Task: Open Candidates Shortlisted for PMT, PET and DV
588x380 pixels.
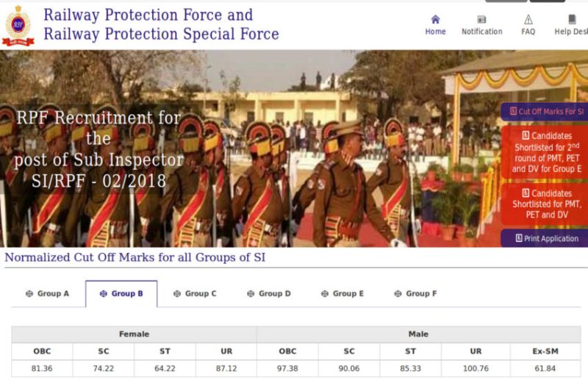Action: [545, 204]
